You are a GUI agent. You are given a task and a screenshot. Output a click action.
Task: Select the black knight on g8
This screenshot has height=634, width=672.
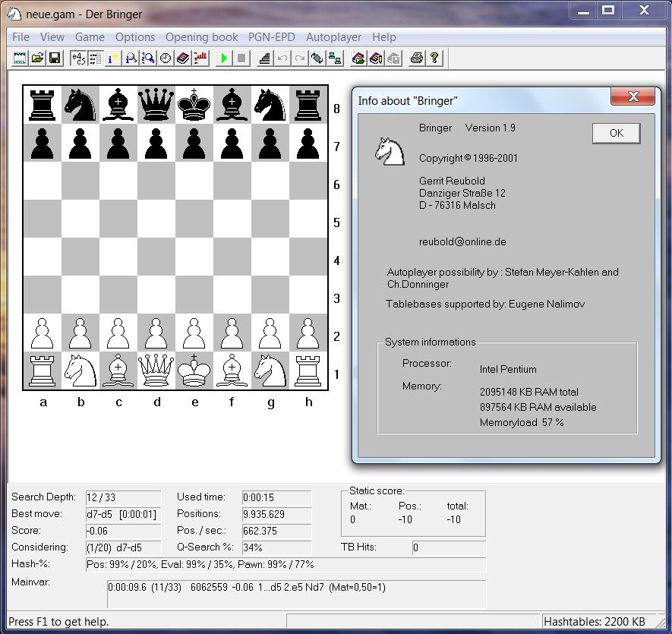coord(270,105)
